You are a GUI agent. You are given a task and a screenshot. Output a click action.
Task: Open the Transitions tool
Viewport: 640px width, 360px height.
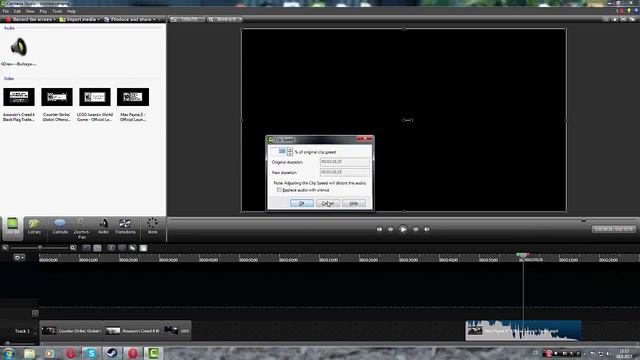[x=125, y=227]
